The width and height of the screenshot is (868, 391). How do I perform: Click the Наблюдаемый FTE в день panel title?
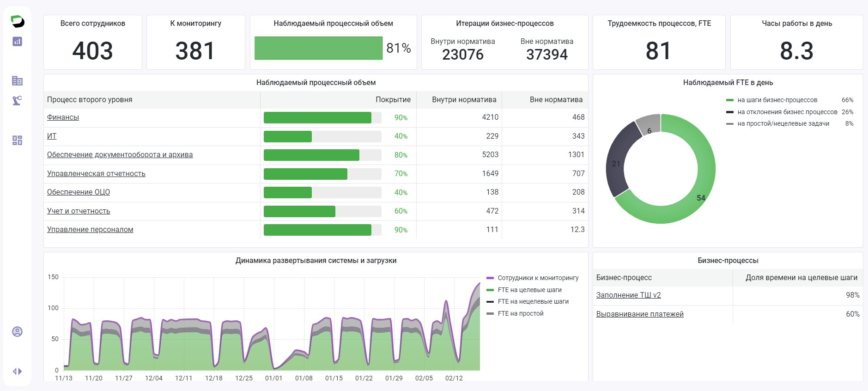(728, 82)
